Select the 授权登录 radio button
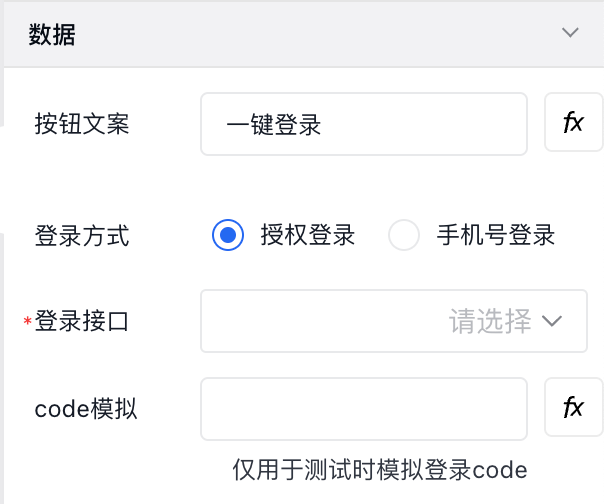The height and width of the screenshot is (504, 604). pos(228,236)
